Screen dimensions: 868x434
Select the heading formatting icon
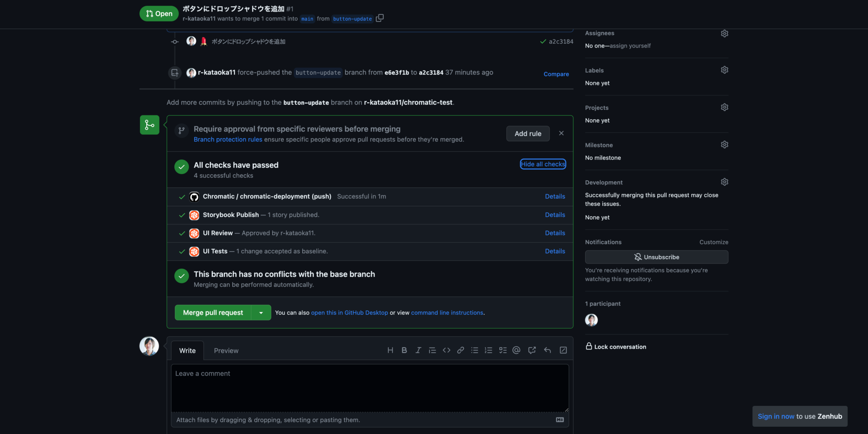pyautogui.click(x=390, y=350)
